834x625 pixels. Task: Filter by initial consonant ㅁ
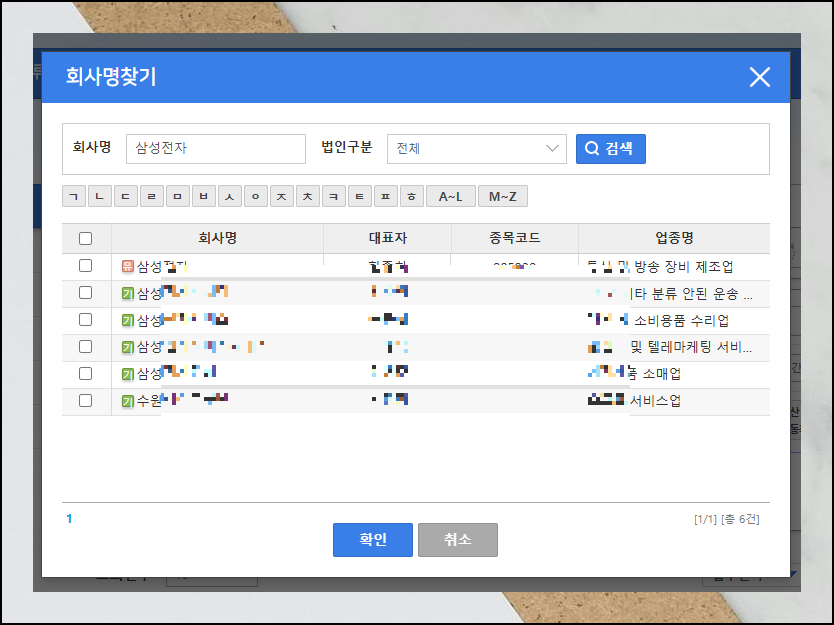(178, 196)
